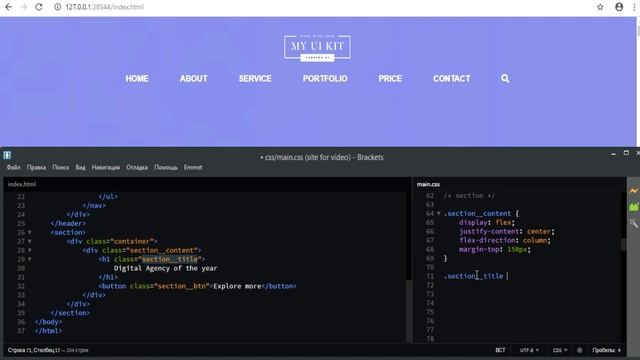Viewport: 640px width, 360px height.
Task: Click the MY UI KIT logo
Action: pyautogui.click(x=317, y=48)
